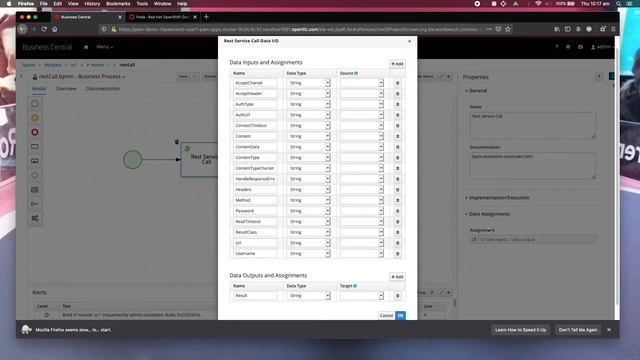Screen dimensions: 640x360
Task: Click the Assignments field in Properties
Action: click(x=533, y=240)
